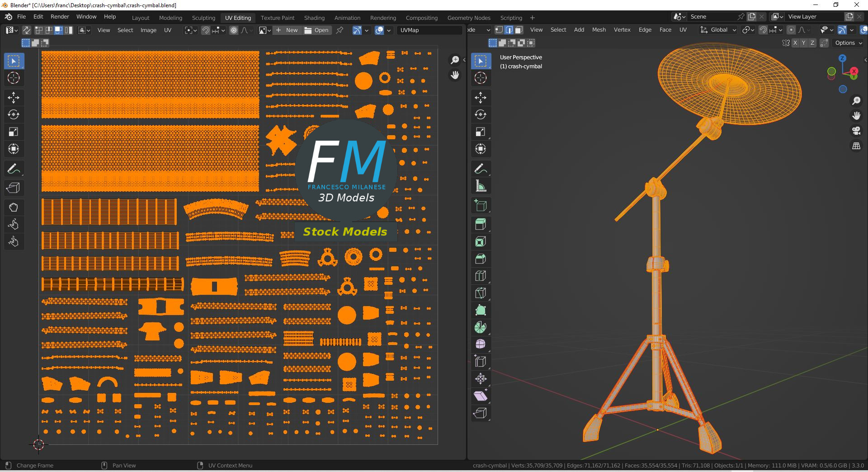Viewport: 868px width, 472px height.
Task: Open UV editor type dropdown
Action: coord(12,30)
